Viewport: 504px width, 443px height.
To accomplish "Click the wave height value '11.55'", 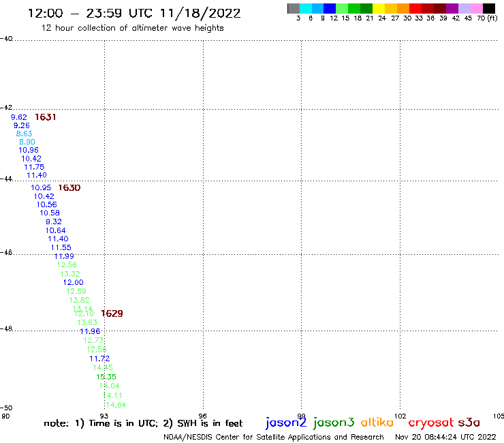I will [61, 247].
